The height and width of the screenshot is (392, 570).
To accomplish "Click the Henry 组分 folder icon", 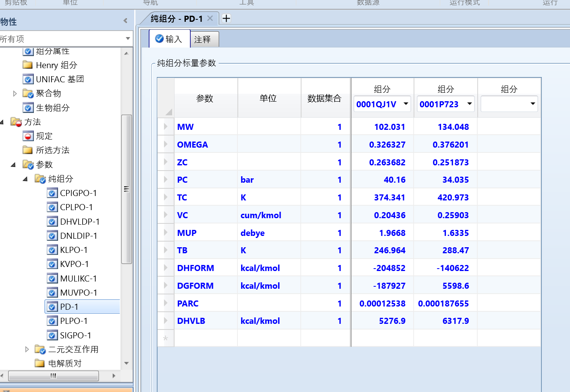I will click(27, 65).
